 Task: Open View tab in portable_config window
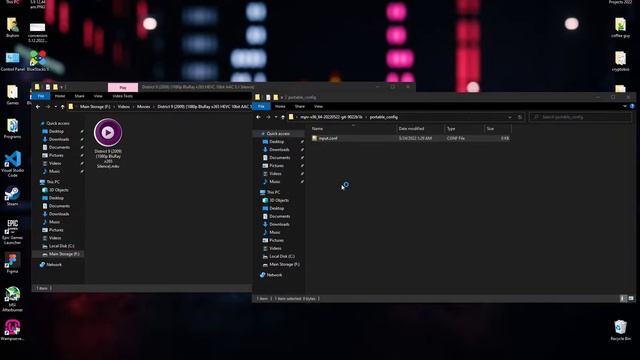(318, 106)
